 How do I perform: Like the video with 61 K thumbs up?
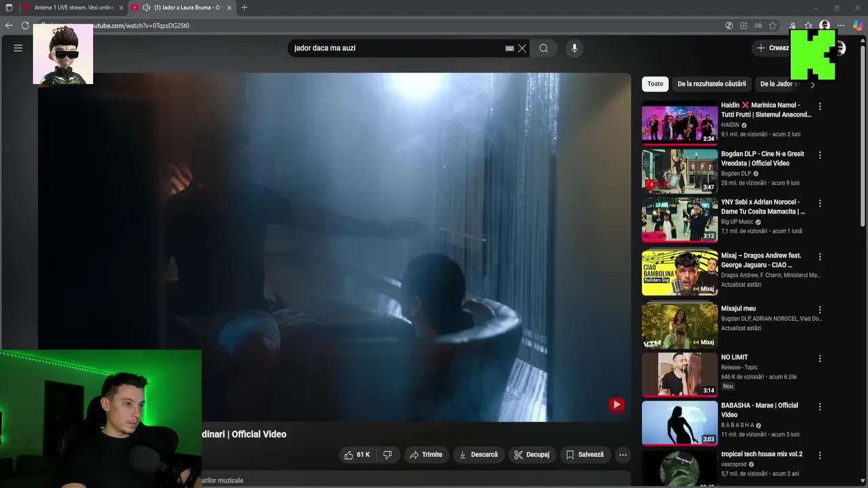tap(357, 455)
